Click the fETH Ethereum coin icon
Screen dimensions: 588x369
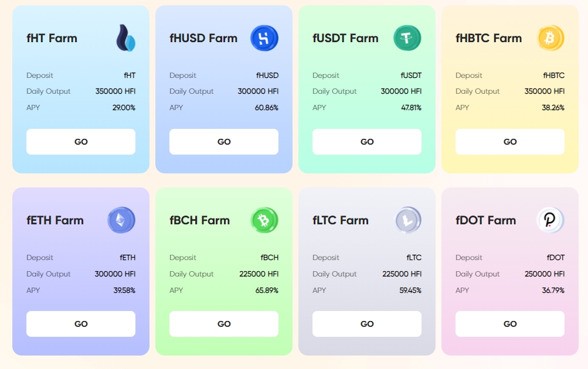click(121, 221)
